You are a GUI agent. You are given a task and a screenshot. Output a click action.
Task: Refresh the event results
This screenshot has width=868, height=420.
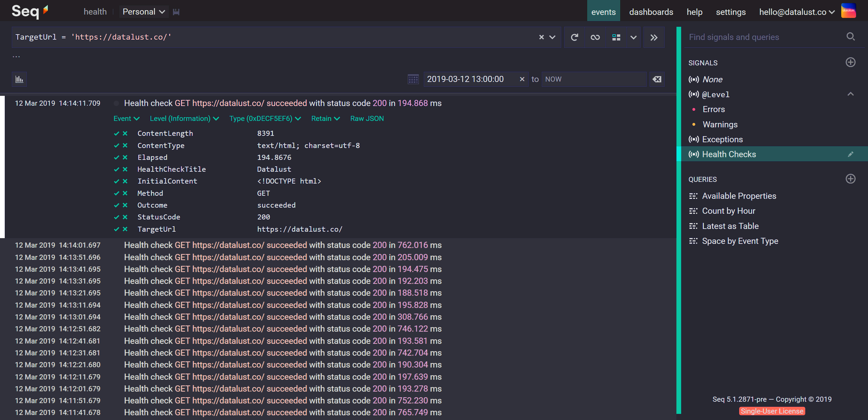point(574,37)
